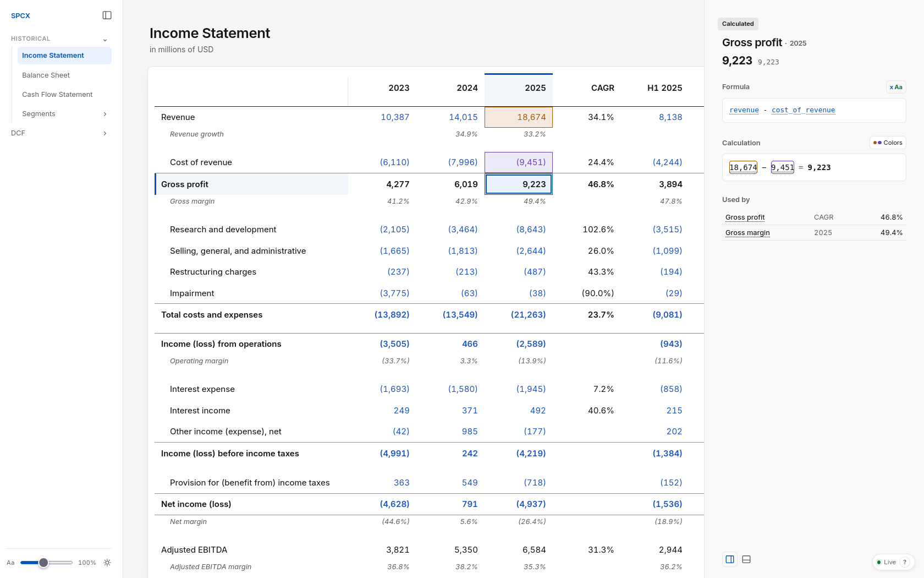This screenshot has width=924, height=578.
Task: Click the Calculated badge in detail panel
Action: 738,24
